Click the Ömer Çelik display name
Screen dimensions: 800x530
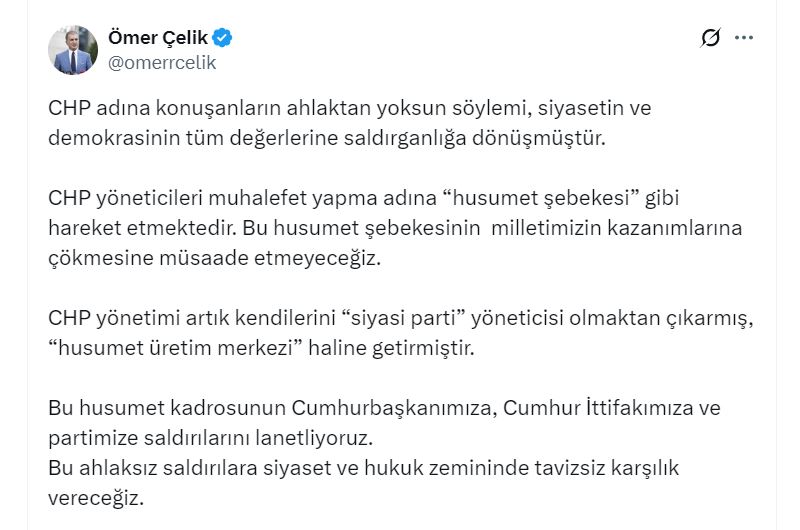tap(157, 38)
